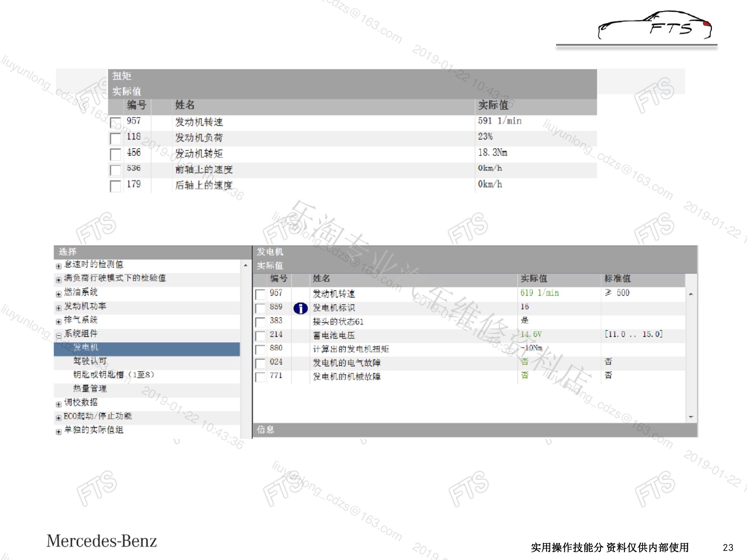Expand the 排气系统 tree node

pyautogui.click(x=59, y=321)
